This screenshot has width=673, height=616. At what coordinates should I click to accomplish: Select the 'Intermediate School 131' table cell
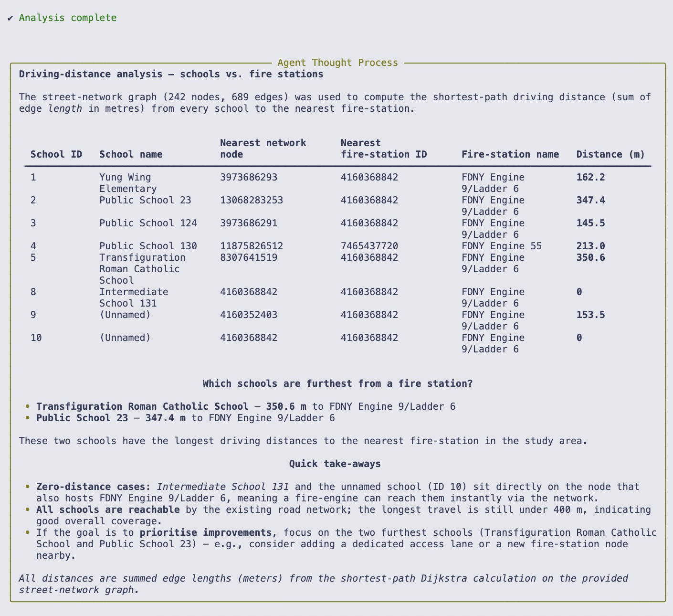point(134,297)
